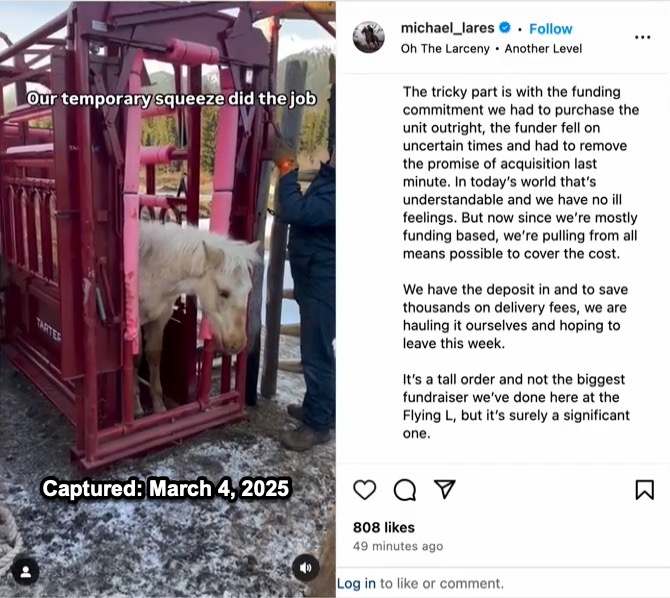Follow the michael_lares account

[x=550, y=29]
